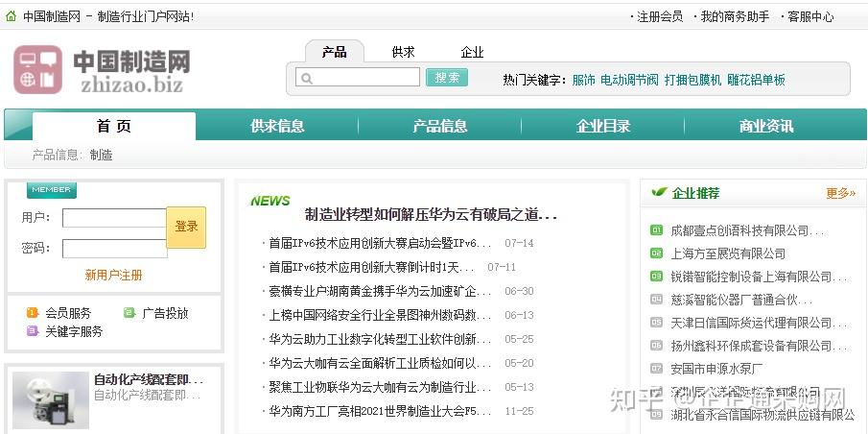
Task: Click 中国制造网 - 制造行业门户网站 top title
Action: click(x=108, y=16)
